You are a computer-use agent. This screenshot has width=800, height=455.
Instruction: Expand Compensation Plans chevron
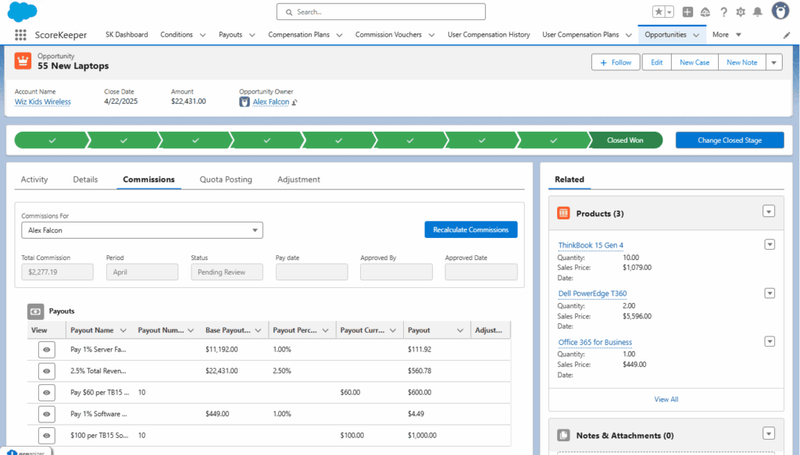coord(339,35)
